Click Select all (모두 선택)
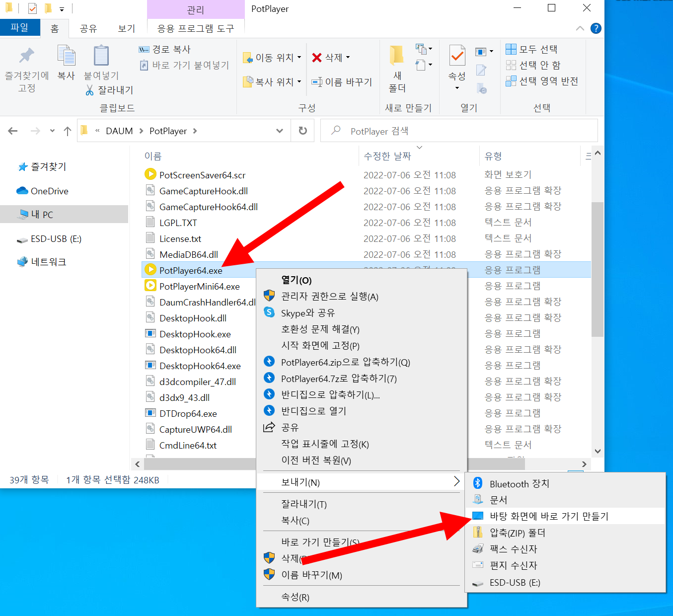 tap(532, 49)
